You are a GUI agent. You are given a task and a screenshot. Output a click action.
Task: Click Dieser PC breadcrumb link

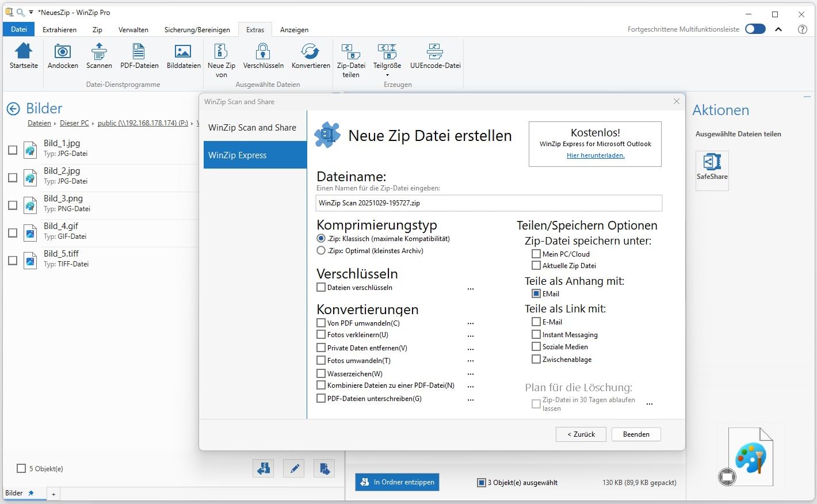coord(74,123)
